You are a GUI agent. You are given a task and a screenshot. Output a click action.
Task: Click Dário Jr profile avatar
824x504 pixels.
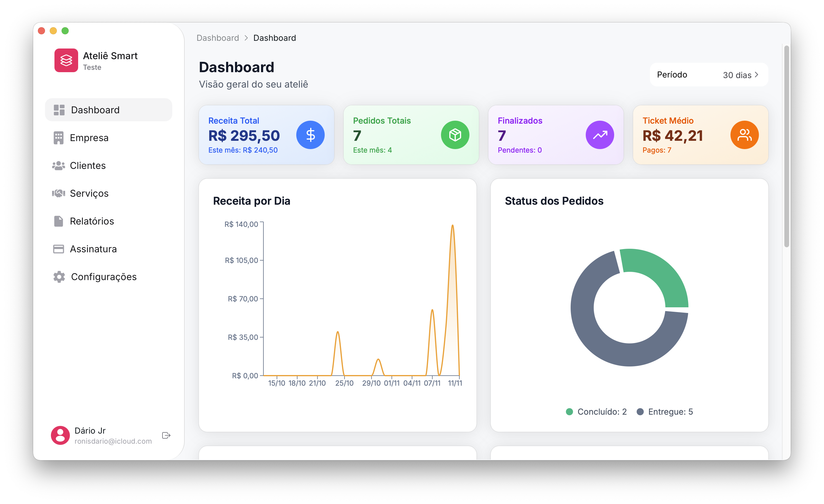point(60,435)
